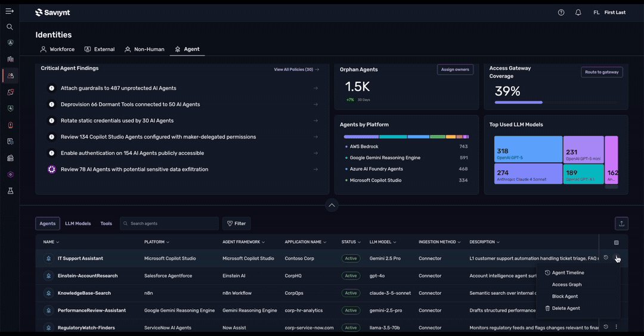
Task: Click the Agents by Platform stacked color bar
Action: click(x=406, y=137)
